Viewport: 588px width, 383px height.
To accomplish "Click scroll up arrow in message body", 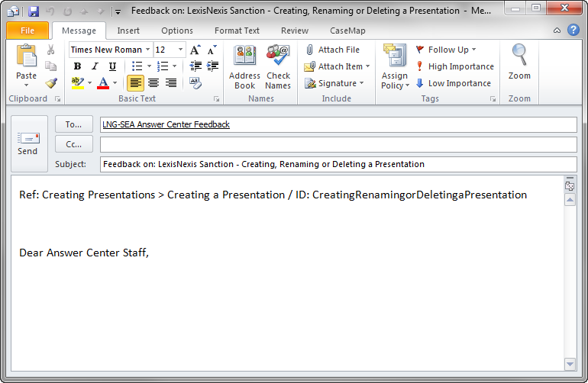I will coord(570,200).
